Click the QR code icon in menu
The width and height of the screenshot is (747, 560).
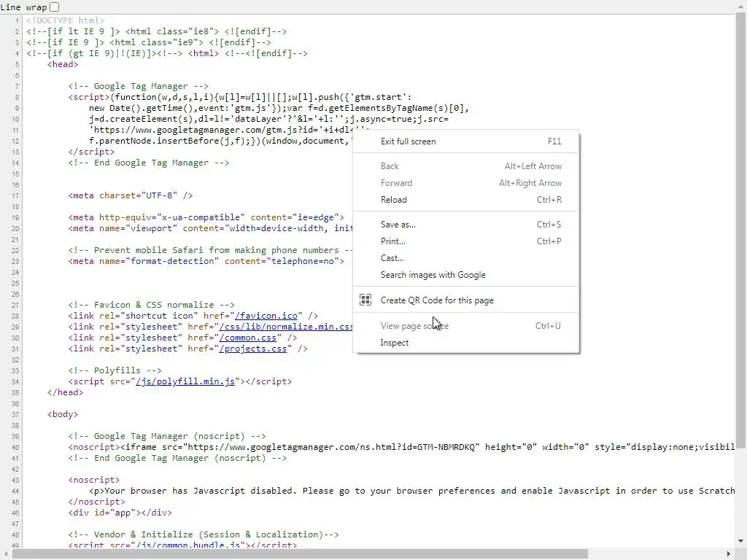[365, 300]
